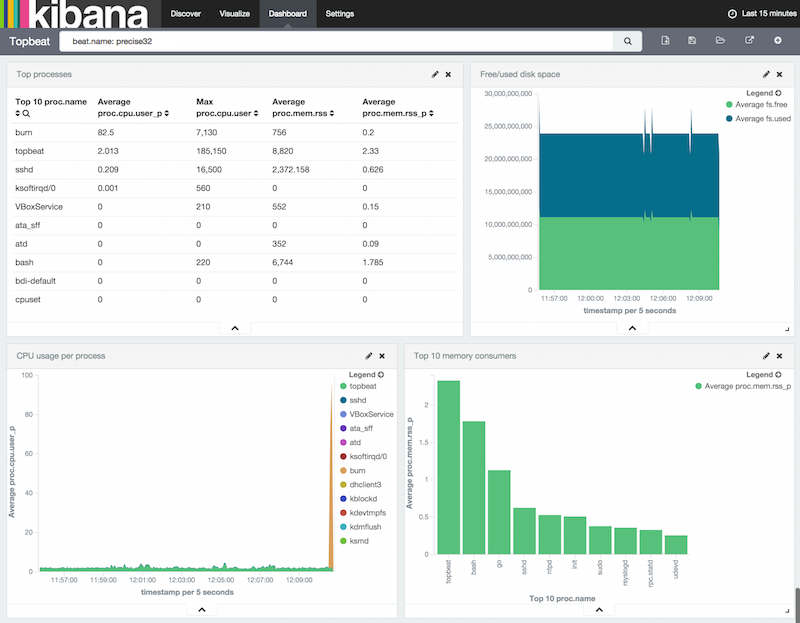The width and height of the screenshot is (800, 623).
Task: Collapse the Top processes panel
Action: pos(234,327)
